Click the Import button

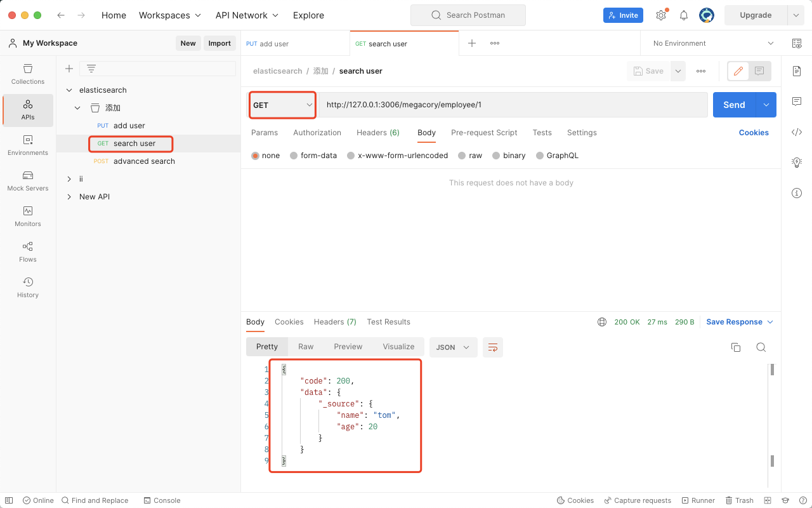pos(219,43)
